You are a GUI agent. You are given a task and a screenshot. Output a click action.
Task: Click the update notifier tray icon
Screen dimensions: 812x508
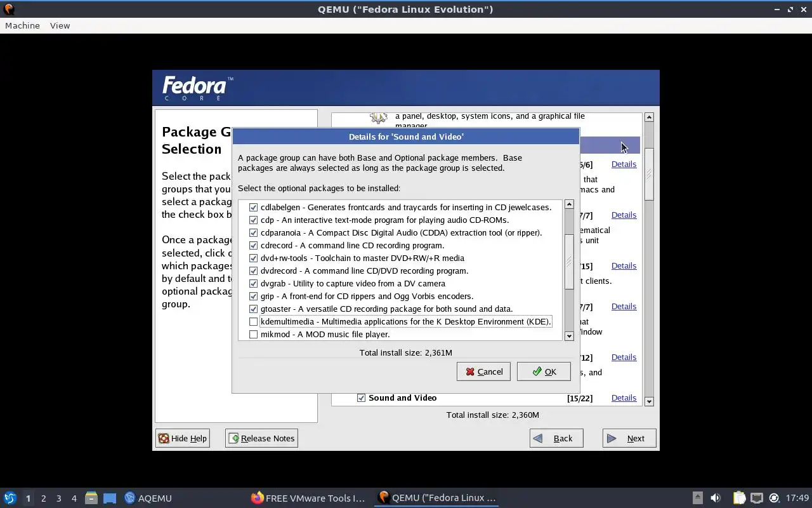(x=774, y=498)
